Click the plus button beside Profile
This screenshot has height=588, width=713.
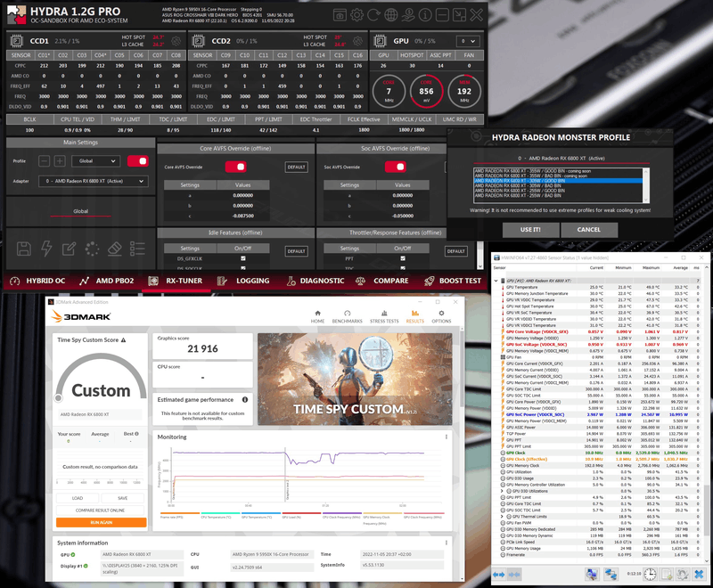pos(60,161)
